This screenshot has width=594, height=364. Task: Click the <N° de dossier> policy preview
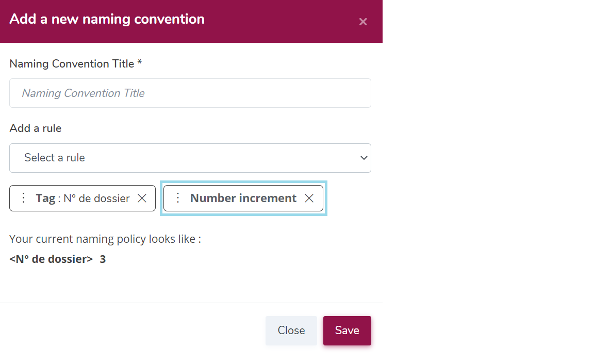(50, 258)
